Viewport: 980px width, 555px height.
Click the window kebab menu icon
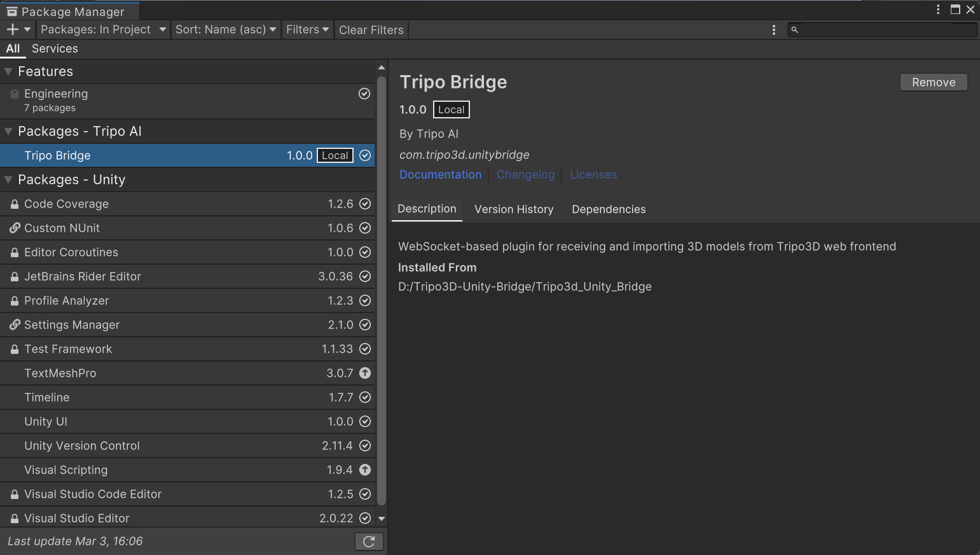click(x=938, y=10)
